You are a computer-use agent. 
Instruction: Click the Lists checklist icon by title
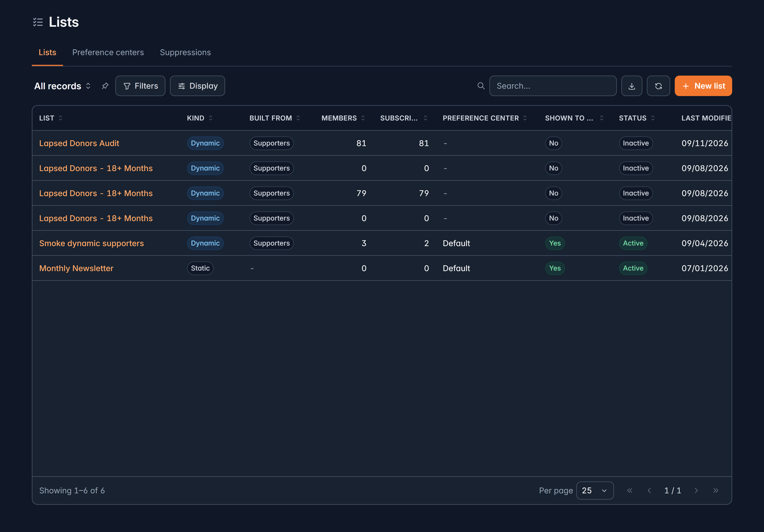click(x=38, y=22)
